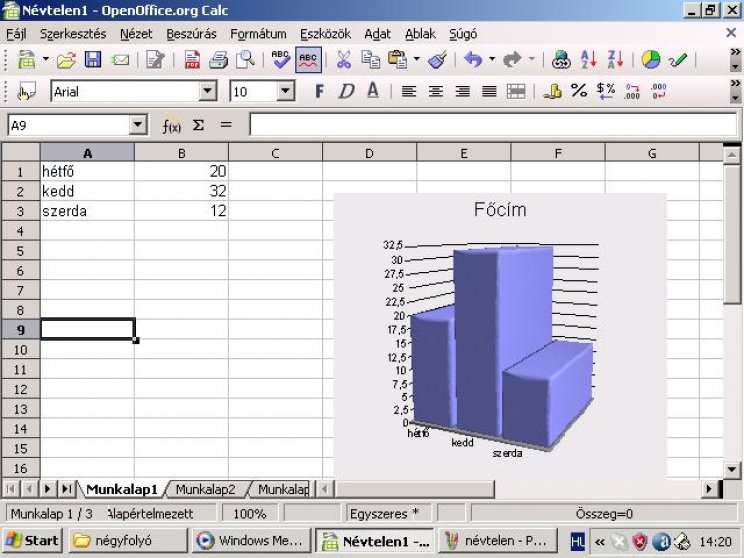744x558 pixels.
Task: Expand the Arial font name dropdown
Action: [208, 91]
